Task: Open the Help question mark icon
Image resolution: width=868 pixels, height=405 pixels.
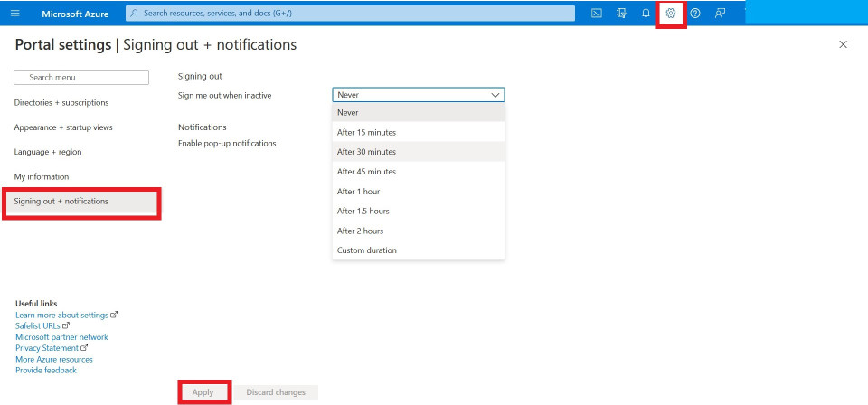Action: pos(695,14)
